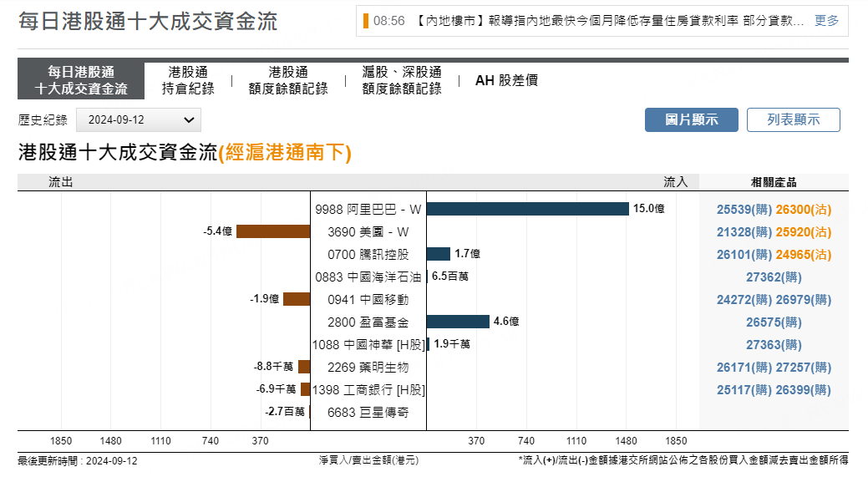Open the 港股通額度餘額記錄 tab
Viewport: 868px width, 482px height.
click(288, 80)
